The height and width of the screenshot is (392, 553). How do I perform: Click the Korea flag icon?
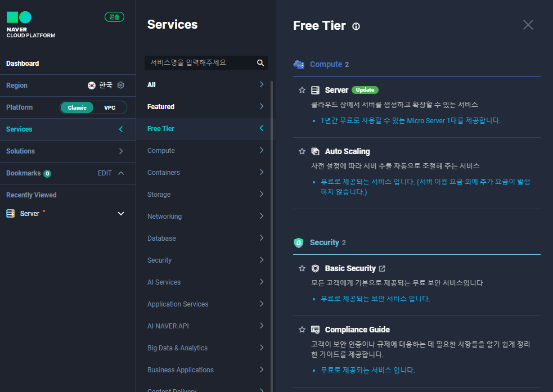(x=92, y=85)
